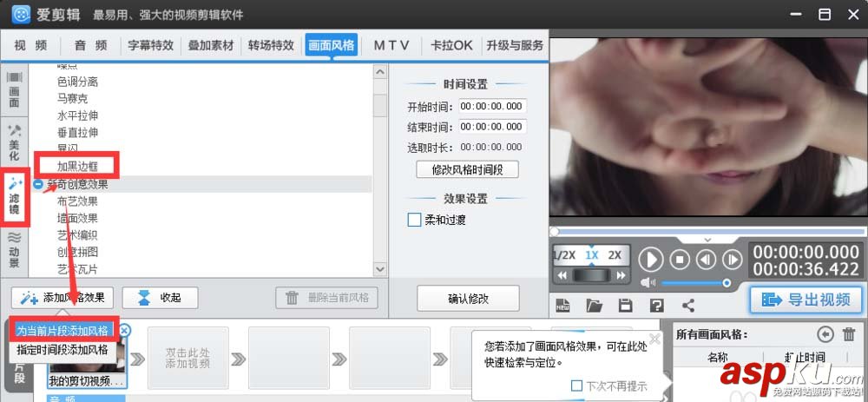Open the 添加风格效果 dropdown button
Image resolution: width=868 pixels, height=402 pixels.
click(62, 298)
